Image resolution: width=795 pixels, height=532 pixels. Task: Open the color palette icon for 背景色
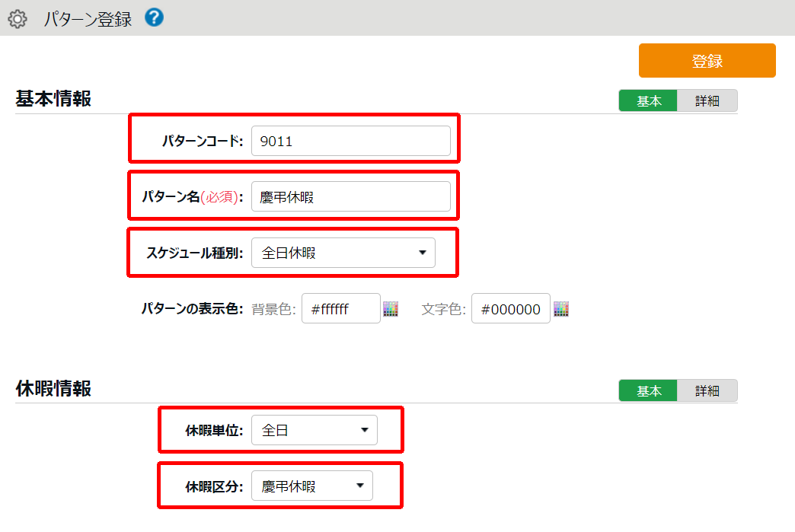(x=391, y=309)
